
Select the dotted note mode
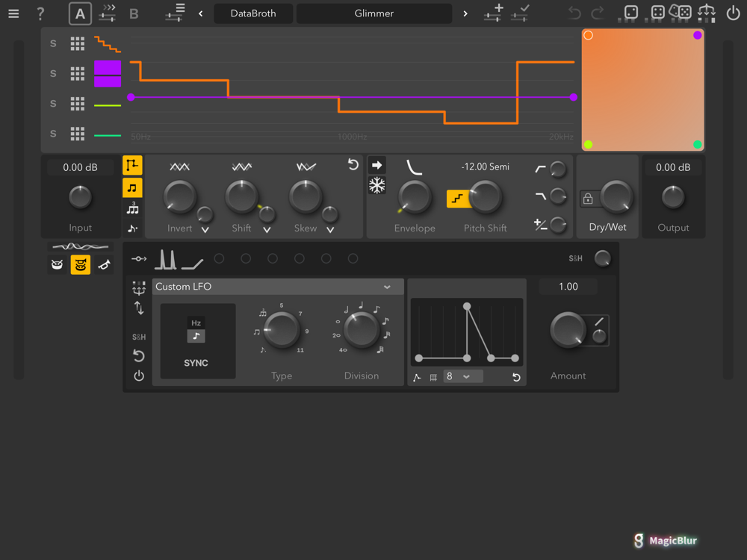[x=132, y=229]
